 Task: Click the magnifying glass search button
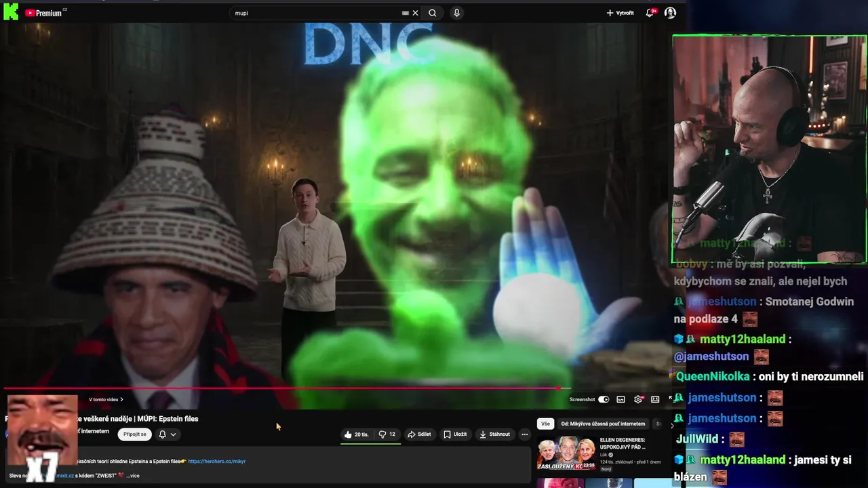pyautogui.click(x=433, y=13)
